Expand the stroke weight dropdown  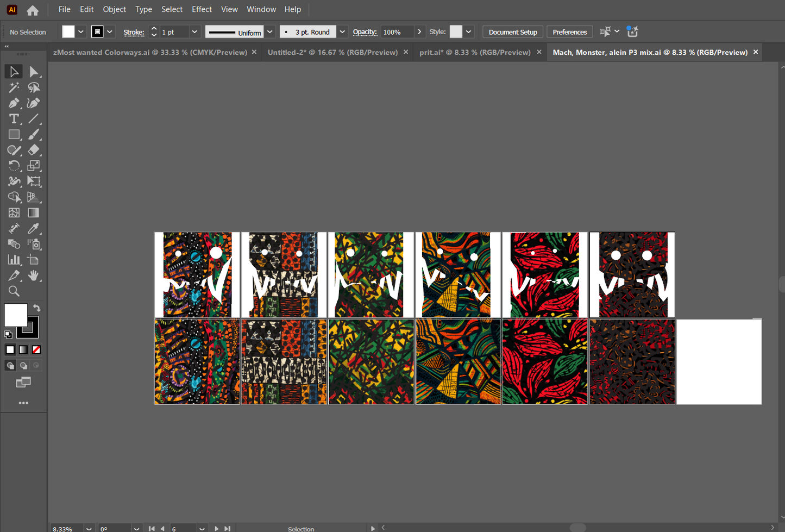[x=194, y=32]
